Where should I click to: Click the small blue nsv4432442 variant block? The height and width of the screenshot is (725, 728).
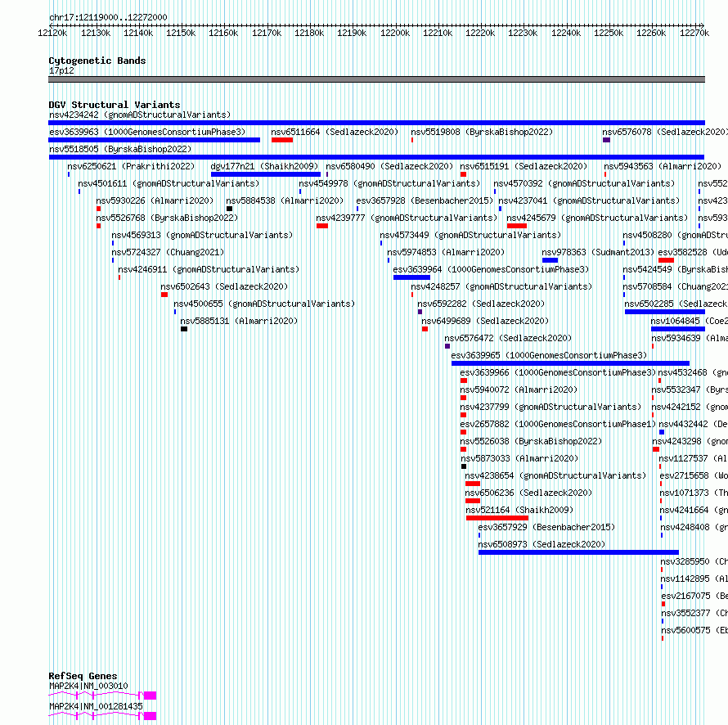(662, 432)
